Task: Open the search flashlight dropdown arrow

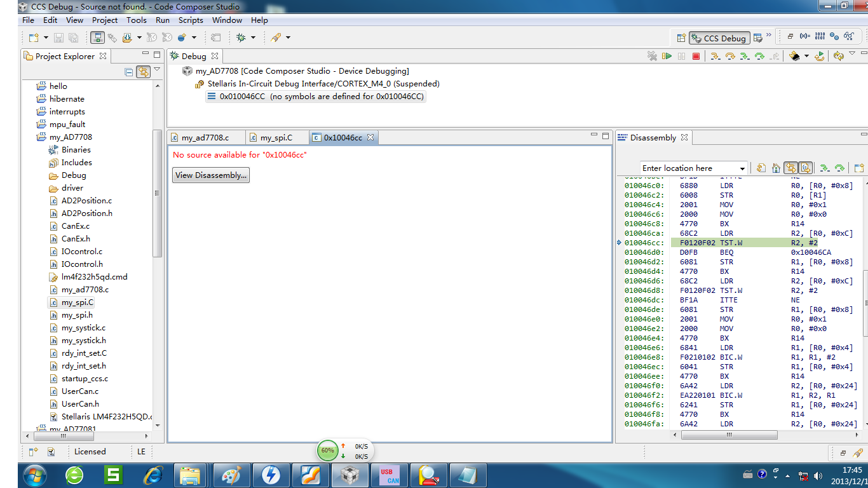Action: [x=288, y=37]
